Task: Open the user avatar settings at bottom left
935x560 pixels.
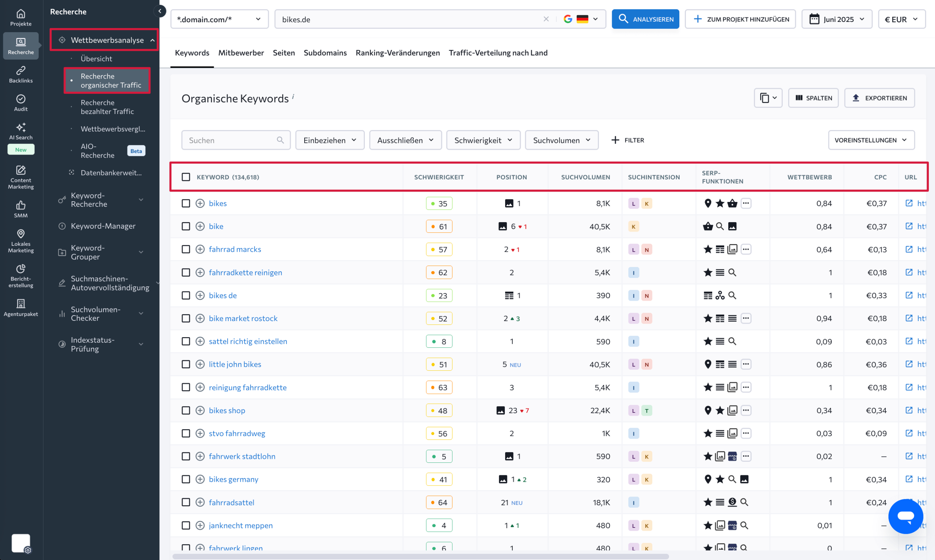Action: [x=21, y=543]
